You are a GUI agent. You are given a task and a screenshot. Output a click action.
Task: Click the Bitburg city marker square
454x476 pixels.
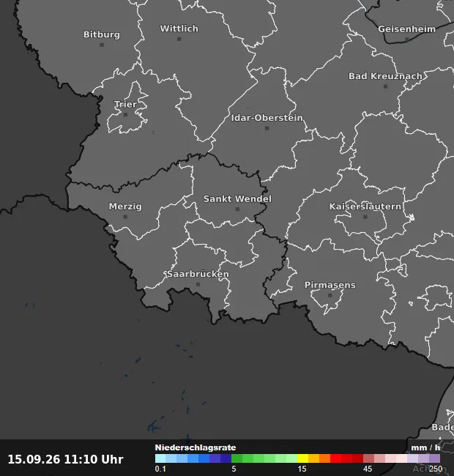click(x=102, y=45)
